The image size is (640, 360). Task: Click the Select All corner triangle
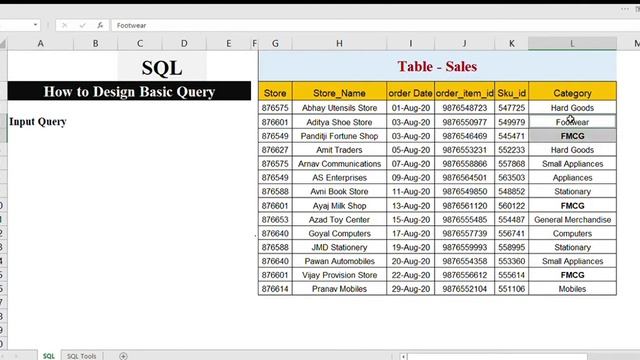click(3, 44)
